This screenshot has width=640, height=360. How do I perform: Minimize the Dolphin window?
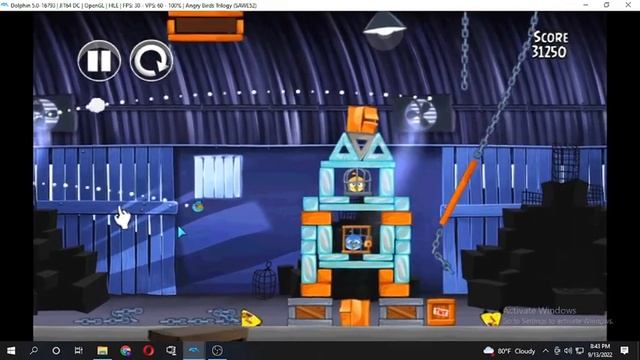pyautogui.click(x=586, y=5)
